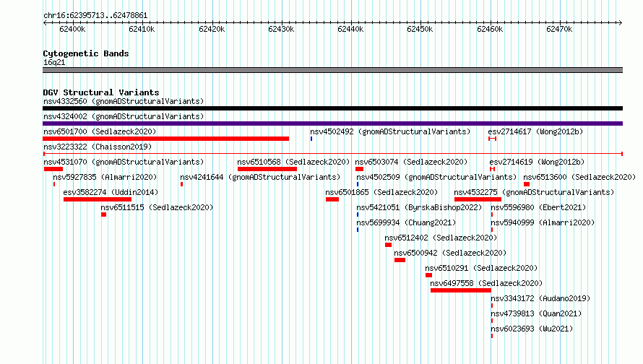Select the red esv3582274 variant bar

(98, 199)
